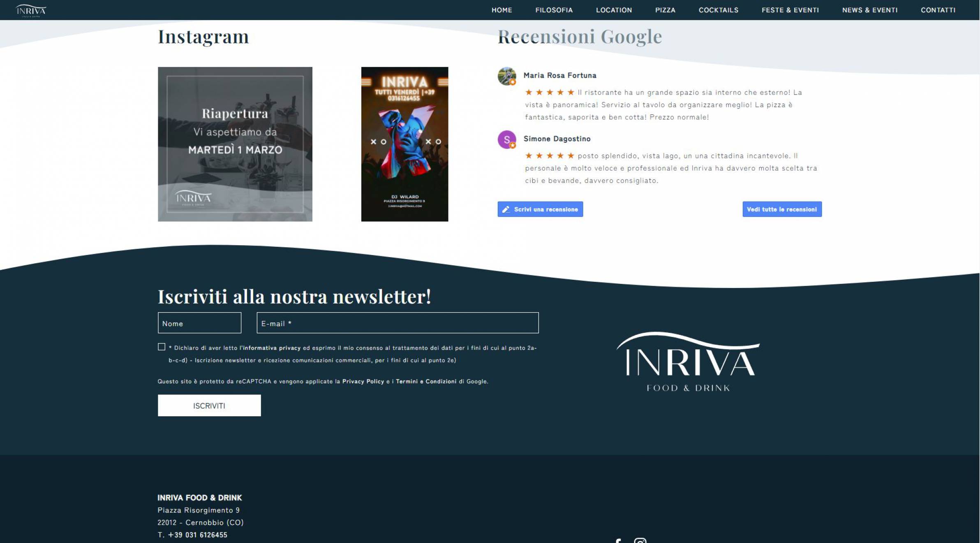This screenshot has width=980, height=543.
Task: Open Simone Dagostino's profile avatar
Action: point(507,140)
